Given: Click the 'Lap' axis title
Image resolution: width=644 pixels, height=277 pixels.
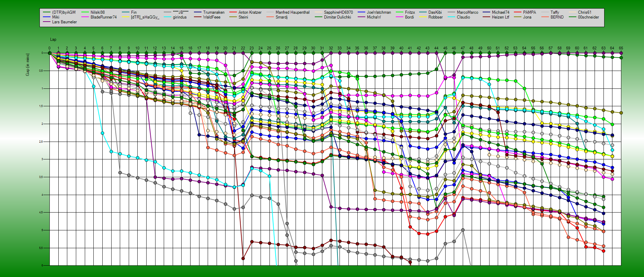Looking at the screenshot, I should (53, 39).
